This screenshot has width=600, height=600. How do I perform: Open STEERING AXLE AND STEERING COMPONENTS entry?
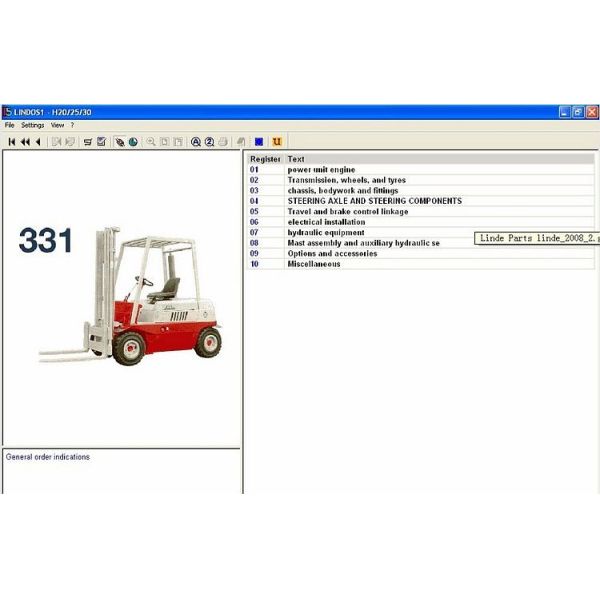click(374, 201)
